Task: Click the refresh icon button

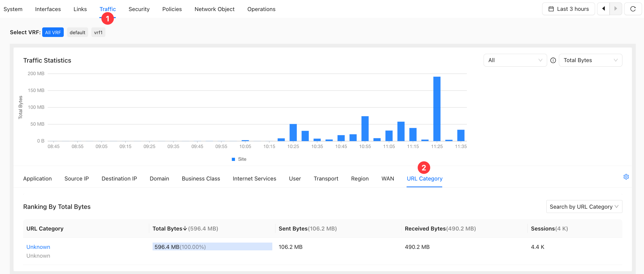Action: pyautogui.click(x=633, y=9)
